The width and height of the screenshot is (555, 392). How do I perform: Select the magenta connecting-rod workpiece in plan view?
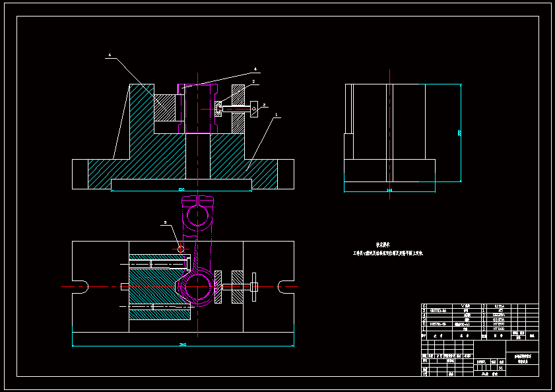click(x=197, y=251)
